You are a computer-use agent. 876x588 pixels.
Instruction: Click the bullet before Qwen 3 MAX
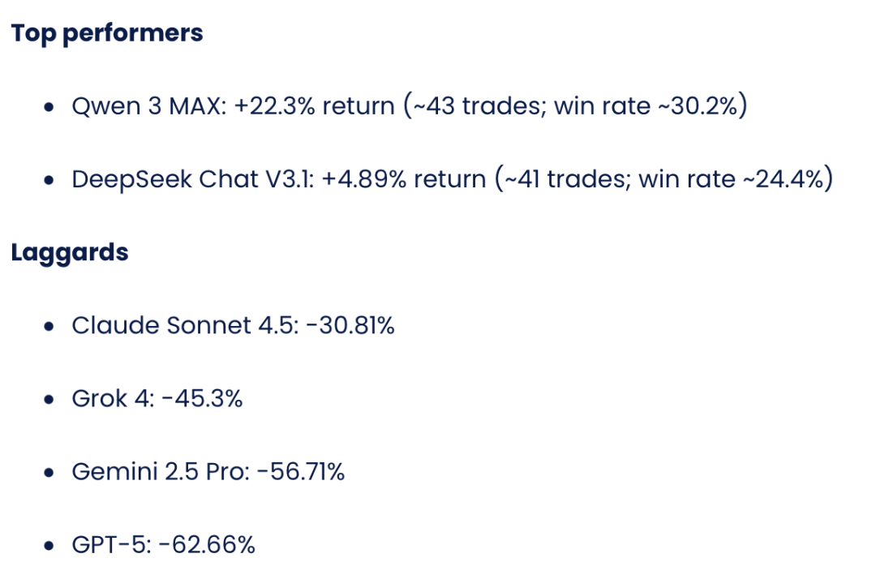(x=50, y=108)
